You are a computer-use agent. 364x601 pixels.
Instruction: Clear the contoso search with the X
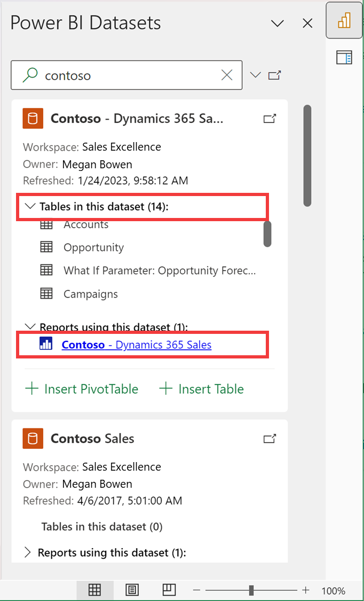point(226,75)
